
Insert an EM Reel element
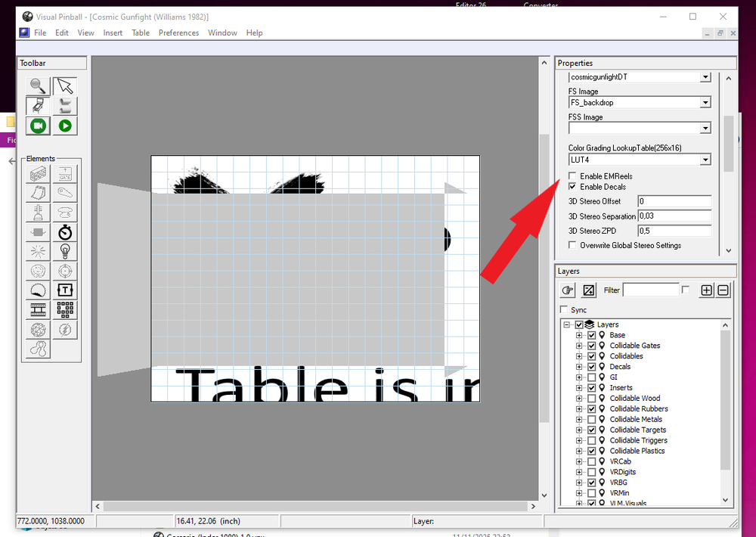coord(38,310)
